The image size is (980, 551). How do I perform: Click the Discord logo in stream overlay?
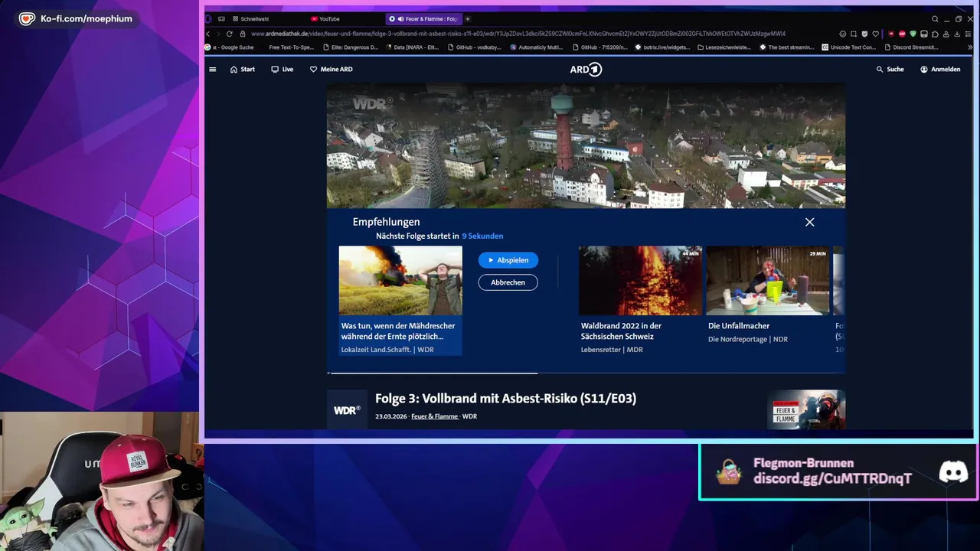pyautogui.click(x=953, y=472)
